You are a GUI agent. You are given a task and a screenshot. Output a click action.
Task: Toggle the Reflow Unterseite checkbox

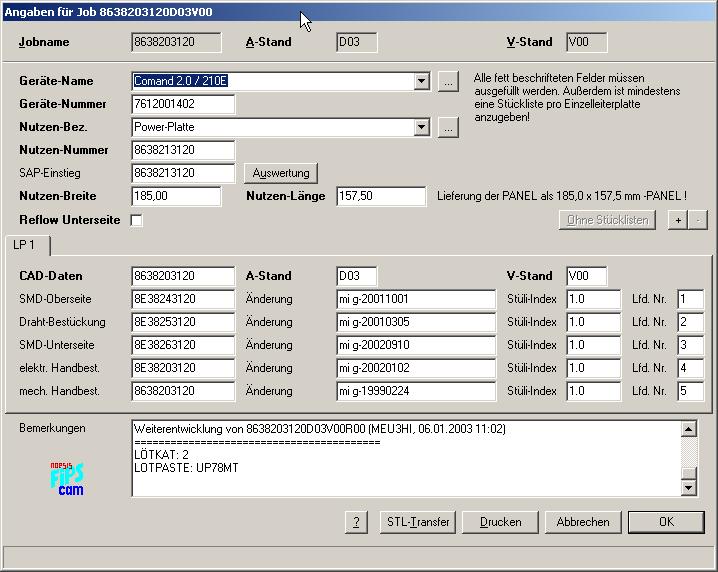(136, 220)
